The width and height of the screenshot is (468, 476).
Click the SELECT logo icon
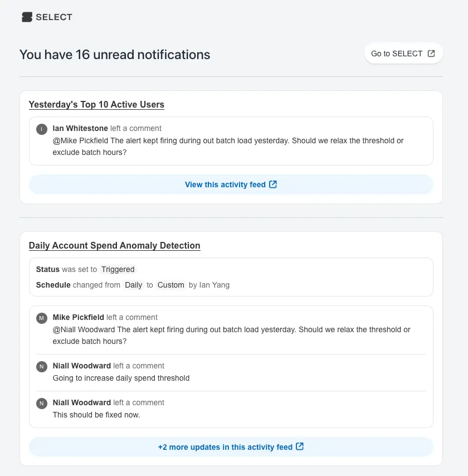[27, 17]
